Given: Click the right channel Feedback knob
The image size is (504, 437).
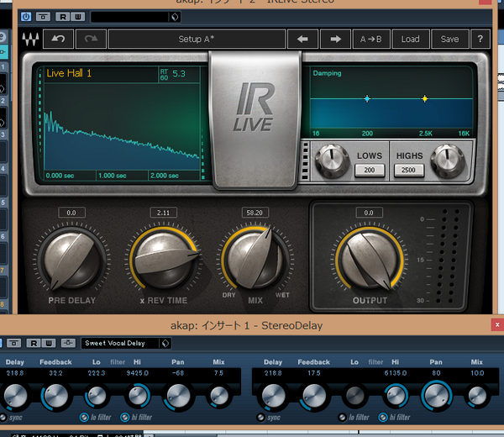Looking at the screenshot, I should pos(314,396).
